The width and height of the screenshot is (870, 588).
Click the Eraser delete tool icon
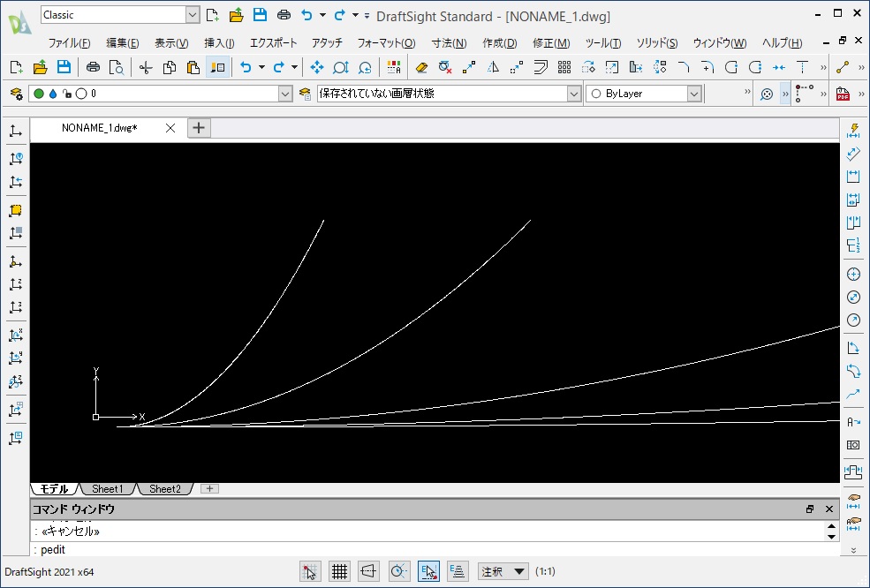point(421,68)
